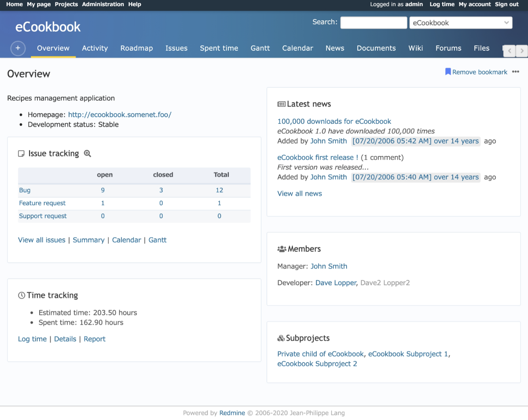Open the Support request tracker link

point(43,216)
